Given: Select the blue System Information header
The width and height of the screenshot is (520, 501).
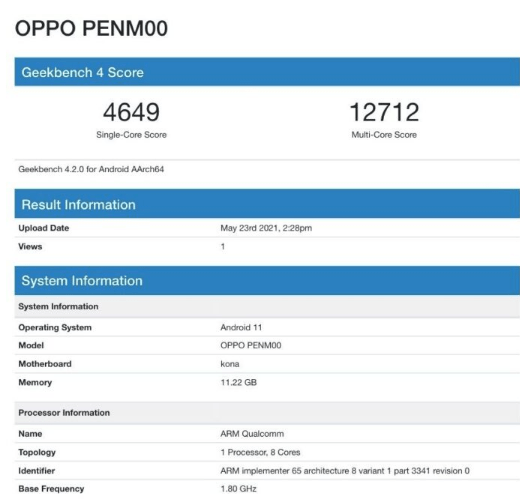Looking at the screenshot, I should [x=267, y=281].
